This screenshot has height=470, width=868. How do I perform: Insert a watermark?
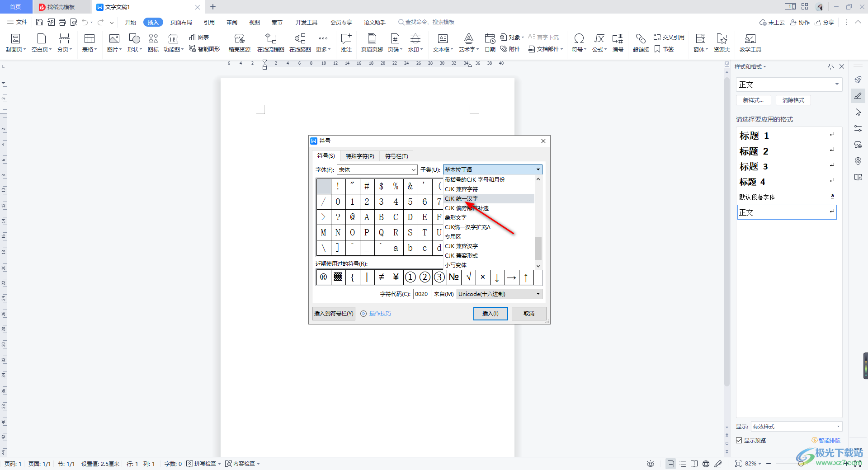pyautogui.click(x=415, y=43)
